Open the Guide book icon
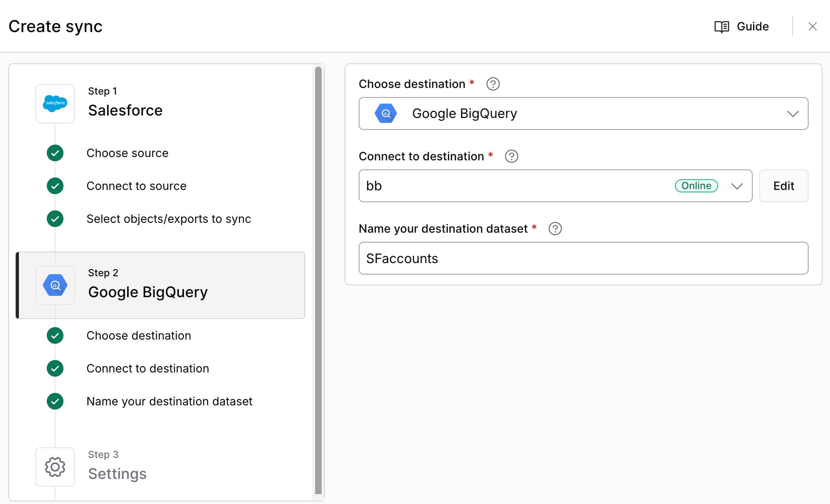 pos(721,27)
